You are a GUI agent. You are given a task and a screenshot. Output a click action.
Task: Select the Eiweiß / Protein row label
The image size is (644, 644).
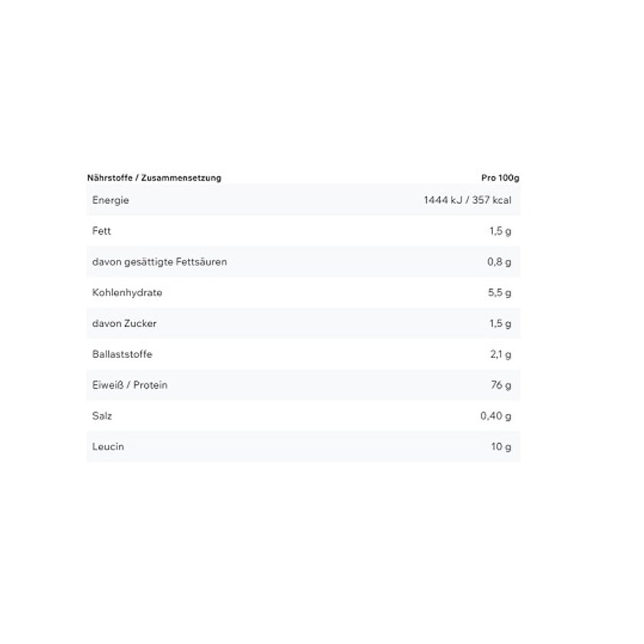coord(130,385)
